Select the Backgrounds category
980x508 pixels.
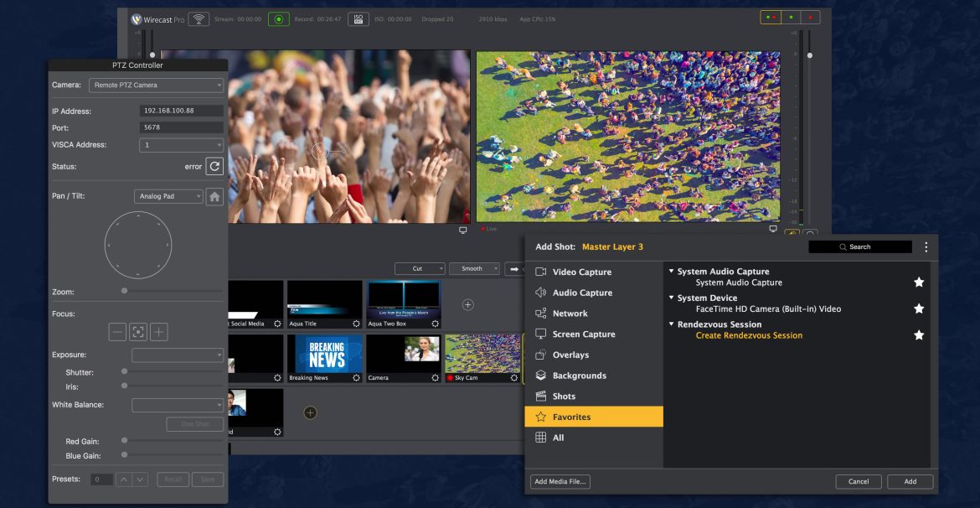594,376
